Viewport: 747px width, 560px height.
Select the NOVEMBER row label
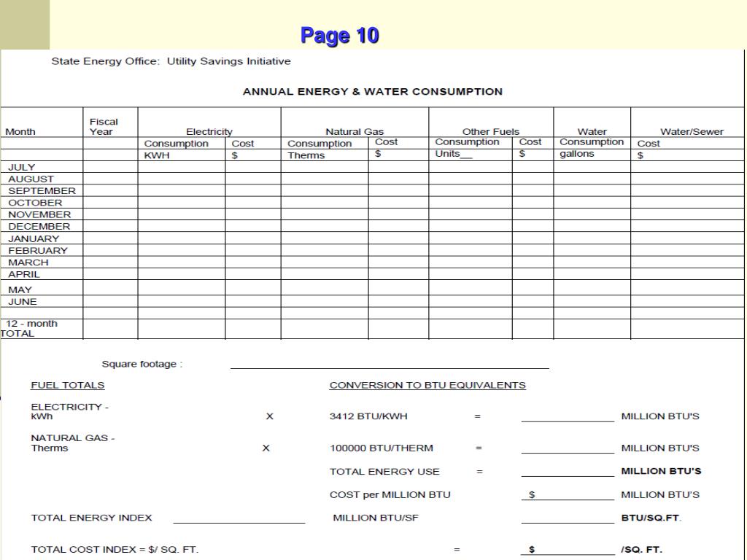(39, 215)
